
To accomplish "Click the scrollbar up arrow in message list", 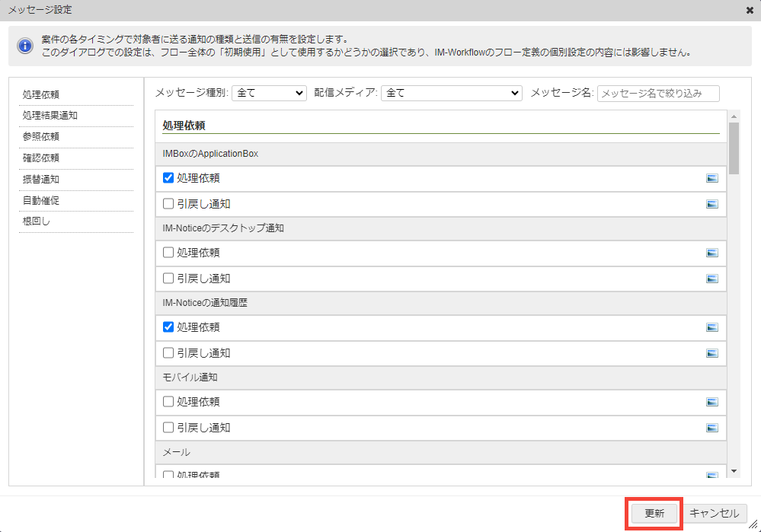I will click(x=734, y=116).
